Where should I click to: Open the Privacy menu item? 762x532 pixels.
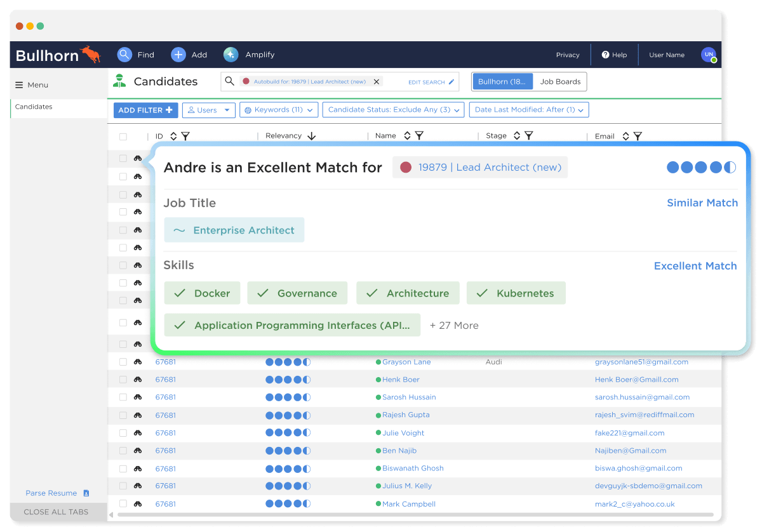pos(568,55)
